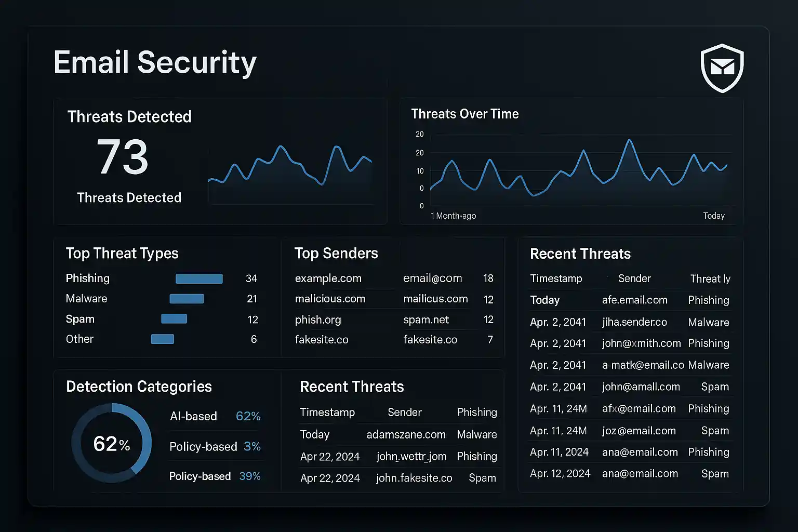This screenshot has height=532, width=798.
Task: Click the Policy-based 39% category row
Action: tap(215, 476)
